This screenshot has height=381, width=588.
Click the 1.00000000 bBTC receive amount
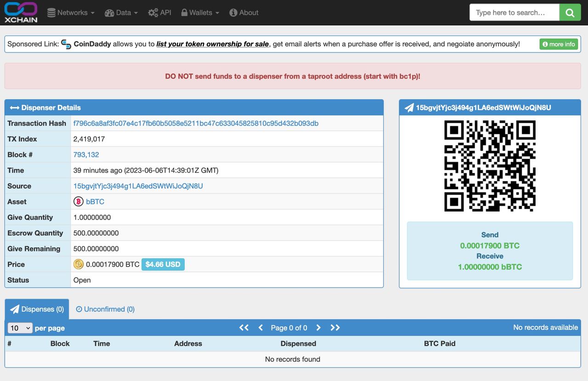[490, 267]
